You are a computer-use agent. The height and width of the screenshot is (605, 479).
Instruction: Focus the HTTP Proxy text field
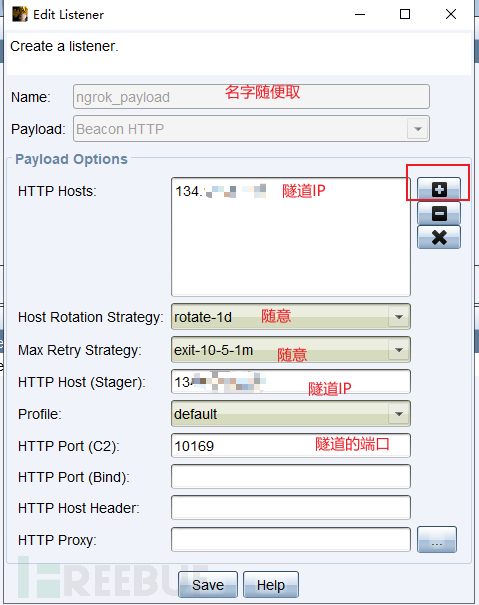[291, 539]
